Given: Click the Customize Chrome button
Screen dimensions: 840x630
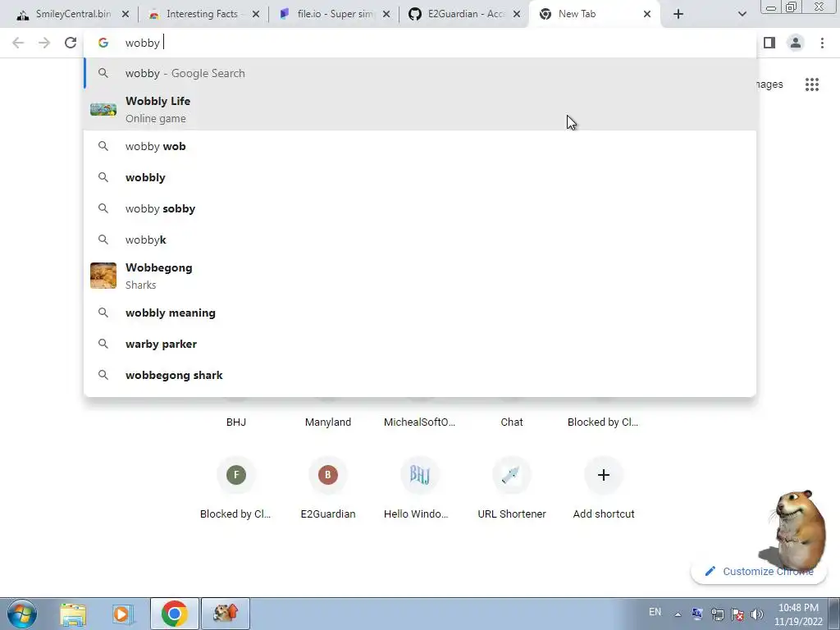Looking at the screenshot, I should [x=759, y=572].
